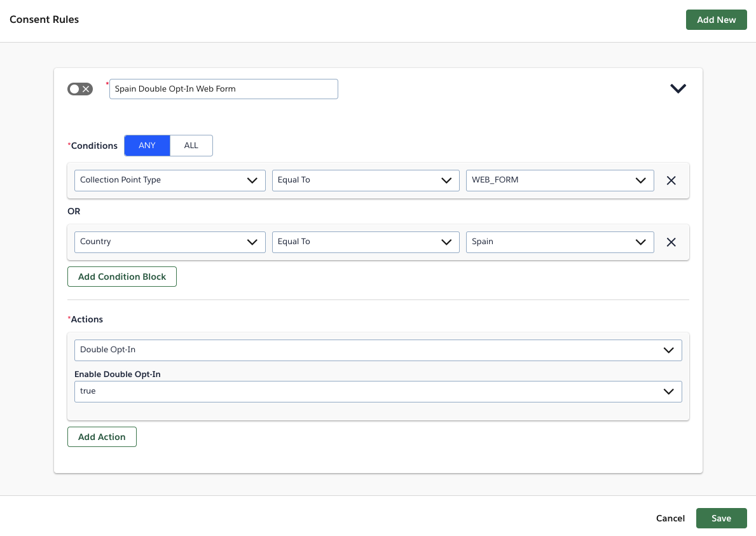
Task: Collapse the Spain Double Opt-In rule card
Action: 678,88
